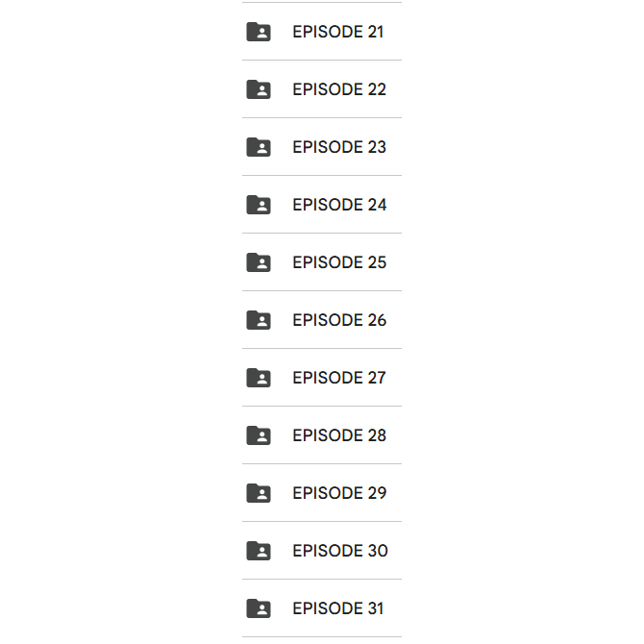Select the EPISODE 24 text label
The image size is (644, 644).
339,205
